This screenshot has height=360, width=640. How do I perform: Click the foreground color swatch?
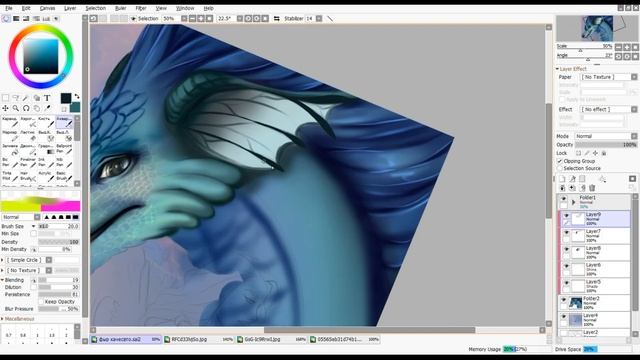click(x=66, y=98)
